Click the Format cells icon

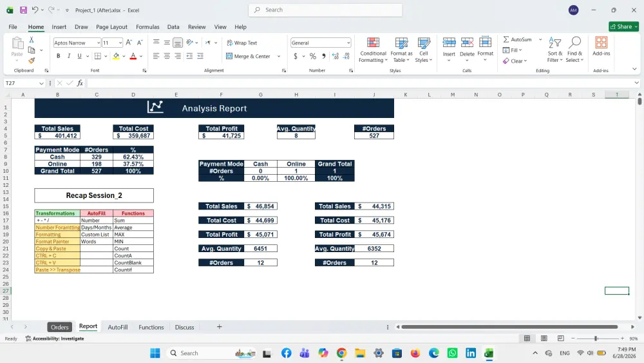[485, 43]
